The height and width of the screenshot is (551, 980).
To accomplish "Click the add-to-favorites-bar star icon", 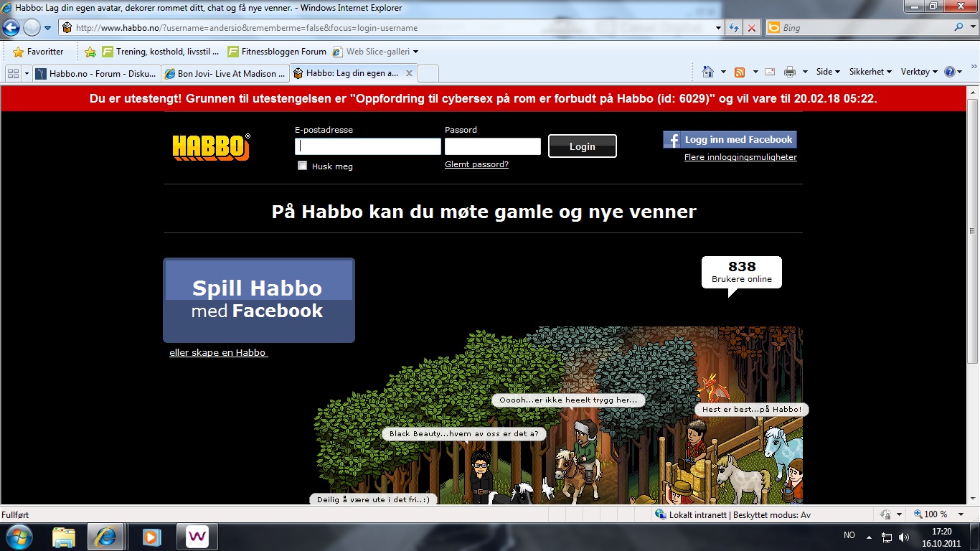I will [x=90, y=52].
